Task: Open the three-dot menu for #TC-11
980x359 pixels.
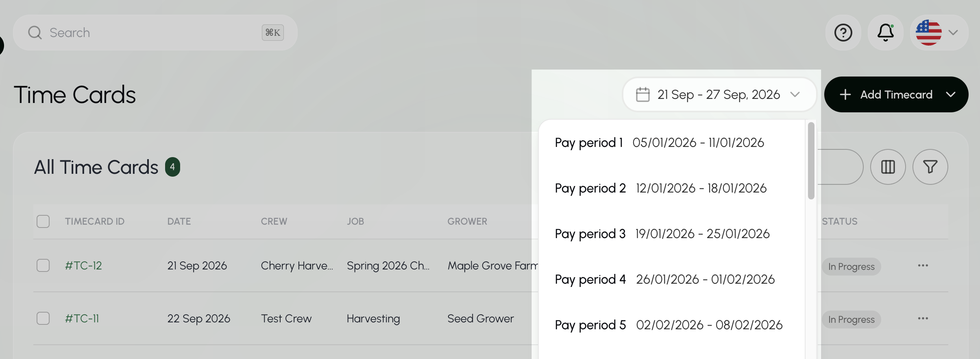Action: coord(923,318)
